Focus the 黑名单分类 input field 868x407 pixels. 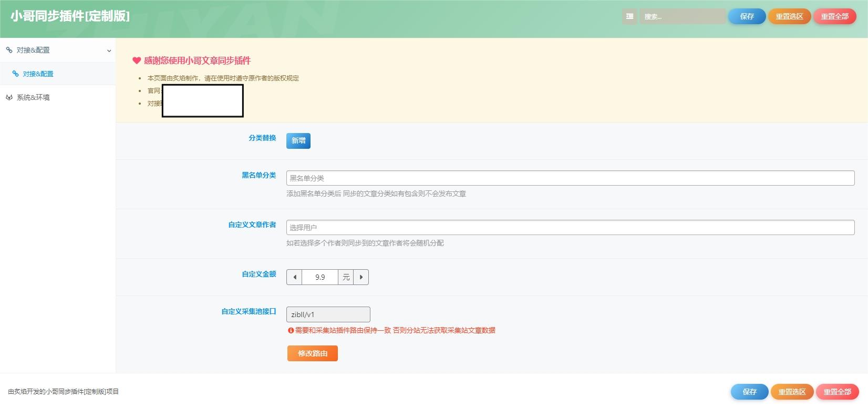click(570, 178)
